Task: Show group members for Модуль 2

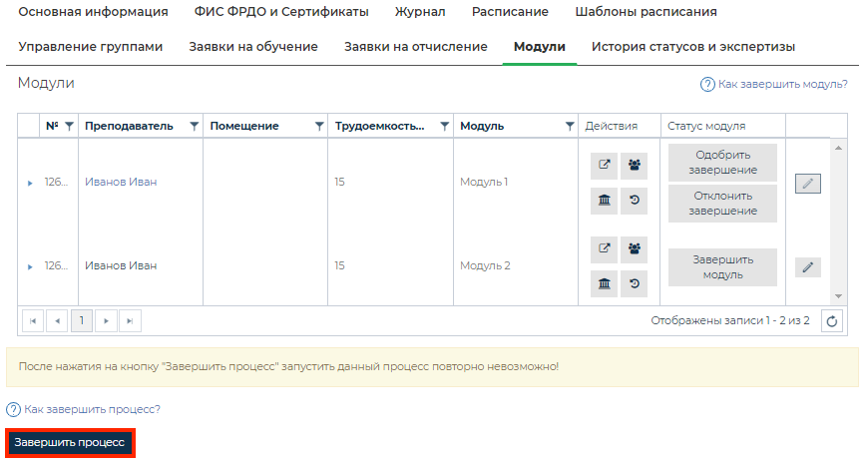Action: (634, 249)
